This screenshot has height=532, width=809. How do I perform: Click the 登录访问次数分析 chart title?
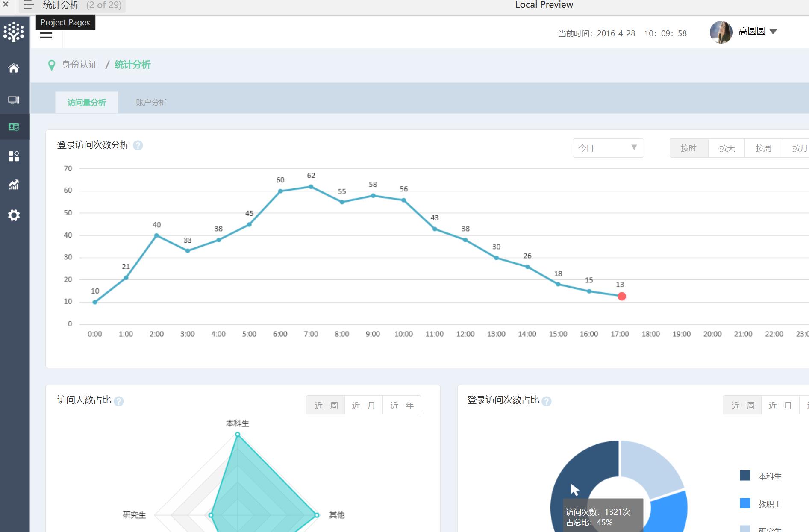93,145
